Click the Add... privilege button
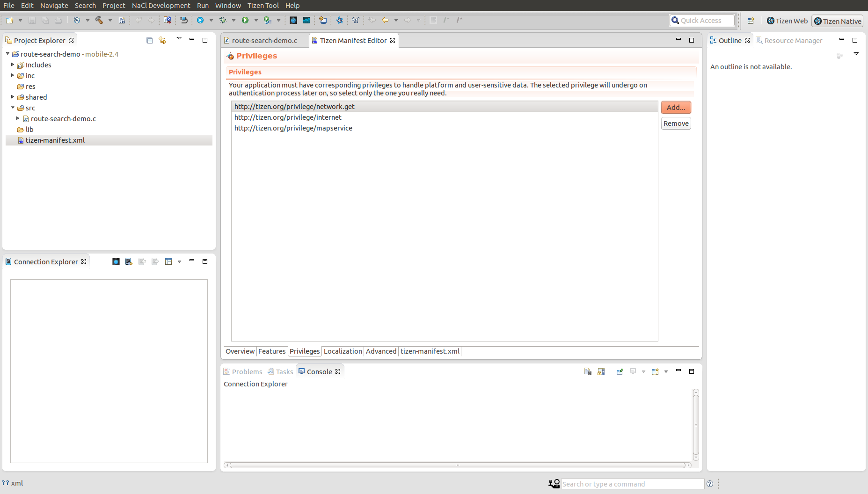868x494 pixels. [676, 107]
